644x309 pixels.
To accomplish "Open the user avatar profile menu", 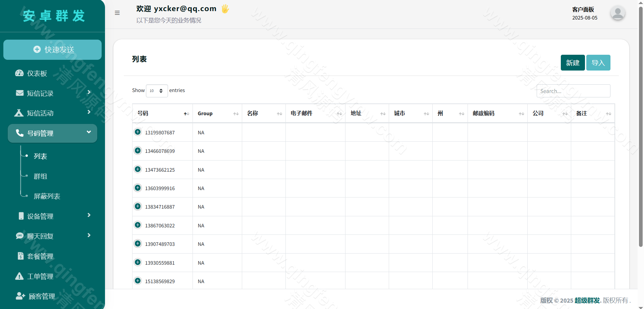I will coord(618,13).
